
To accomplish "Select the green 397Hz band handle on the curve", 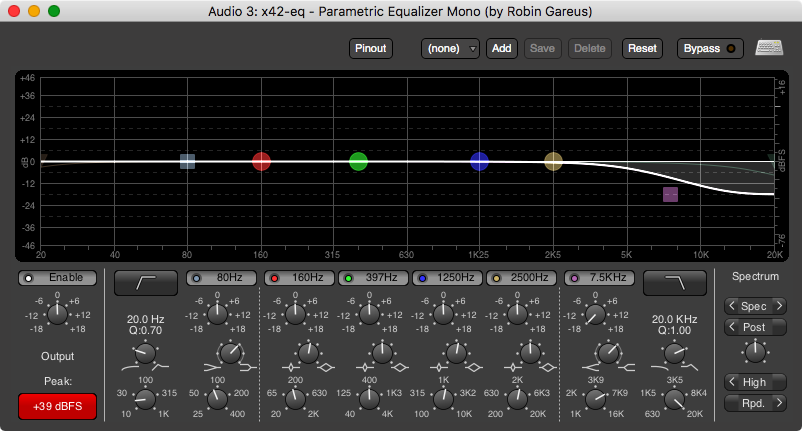I will (x=358, y=161).
